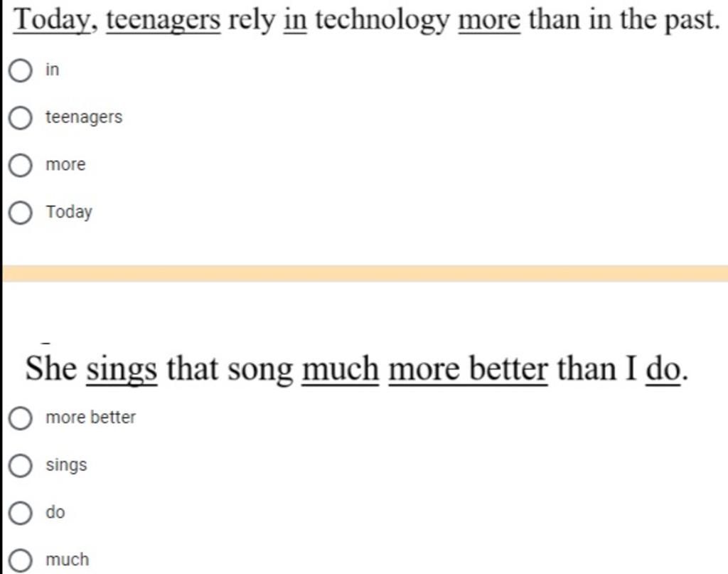This screenshot has width=728, height=574.
Task: Click underlined 'in' after the word 'rely'
Action: 295,21
